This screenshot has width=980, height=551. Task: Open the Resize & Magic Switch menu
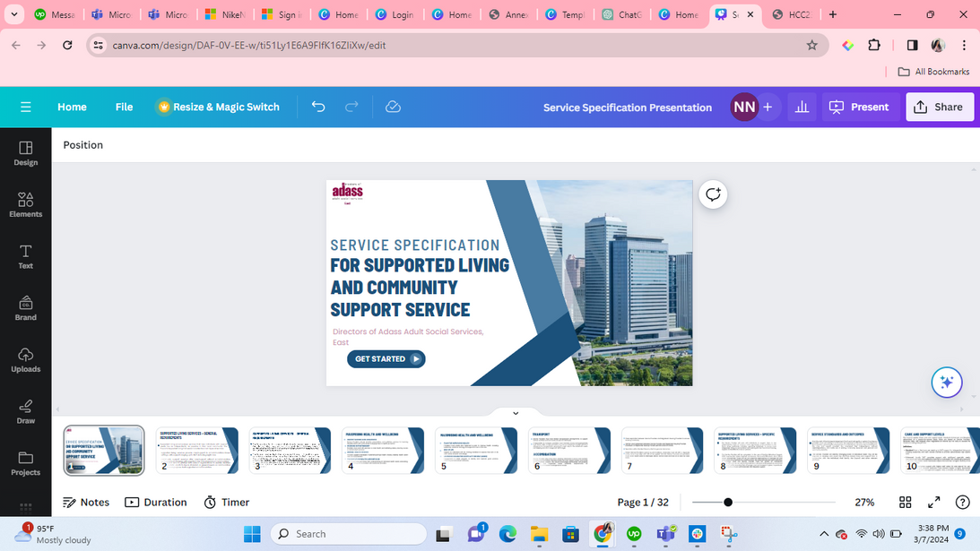coord(218,107)
